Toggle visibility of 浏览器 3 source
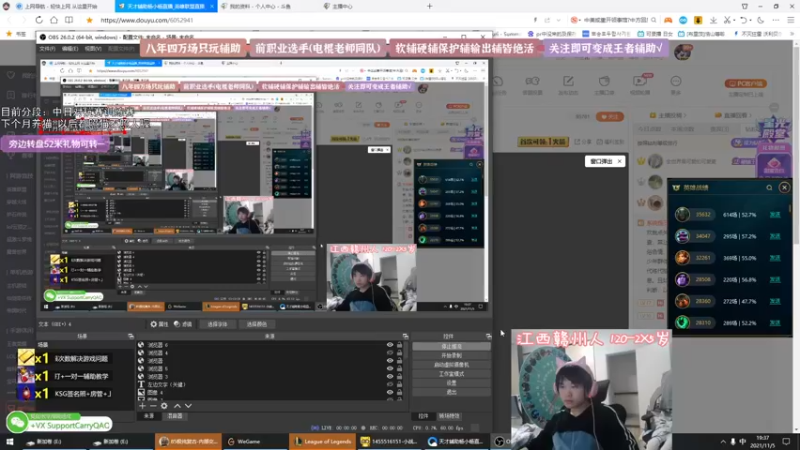Viewport: 800px width, 450px height. click(x=390, y=377)
